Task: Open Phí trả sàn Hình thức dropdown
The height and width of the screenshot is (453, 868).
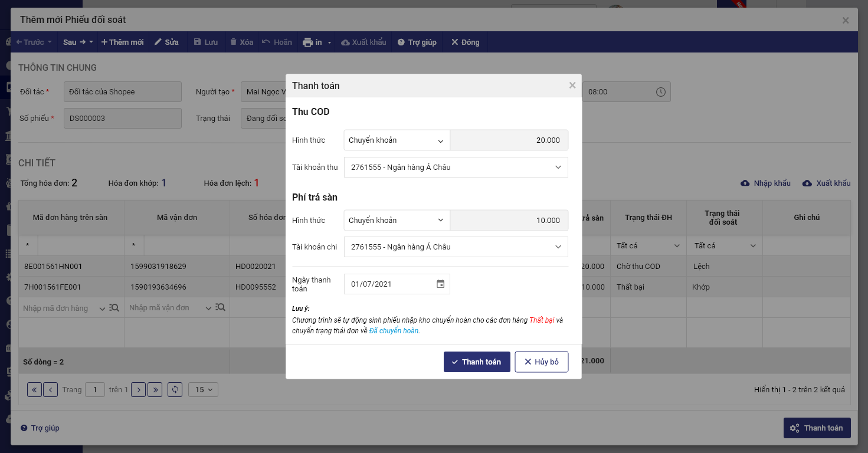Action: [x=396, y=221]
